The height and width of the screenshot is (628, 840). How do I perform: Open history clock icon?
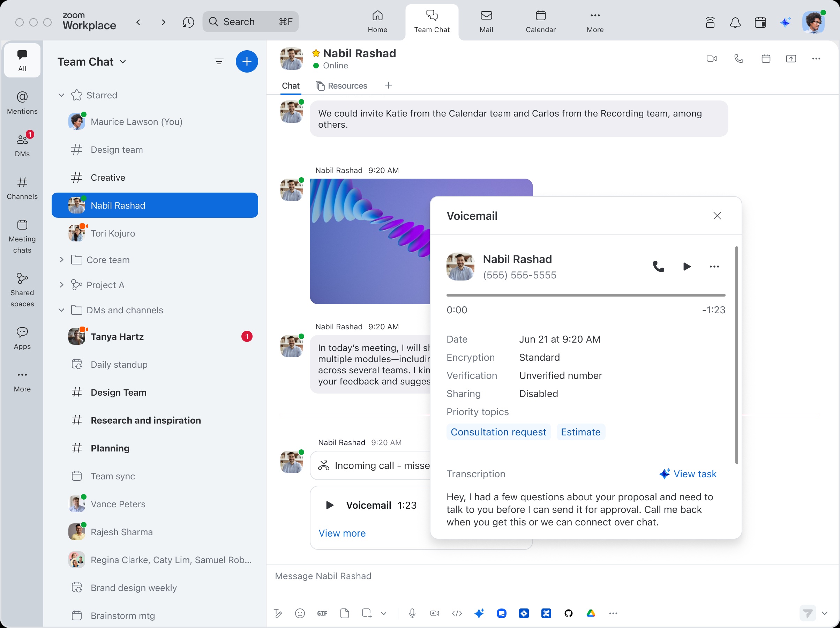188,22
